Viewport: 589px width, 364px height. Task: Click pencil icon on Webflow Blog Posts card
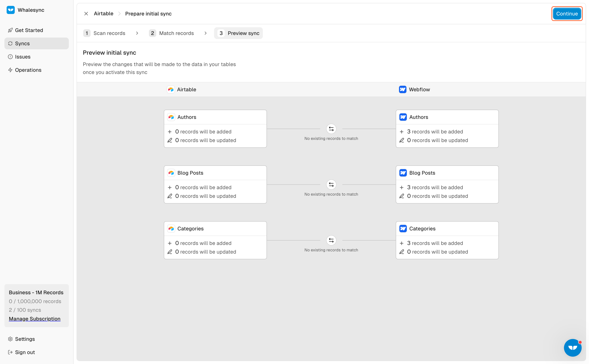tap(401, 196)
